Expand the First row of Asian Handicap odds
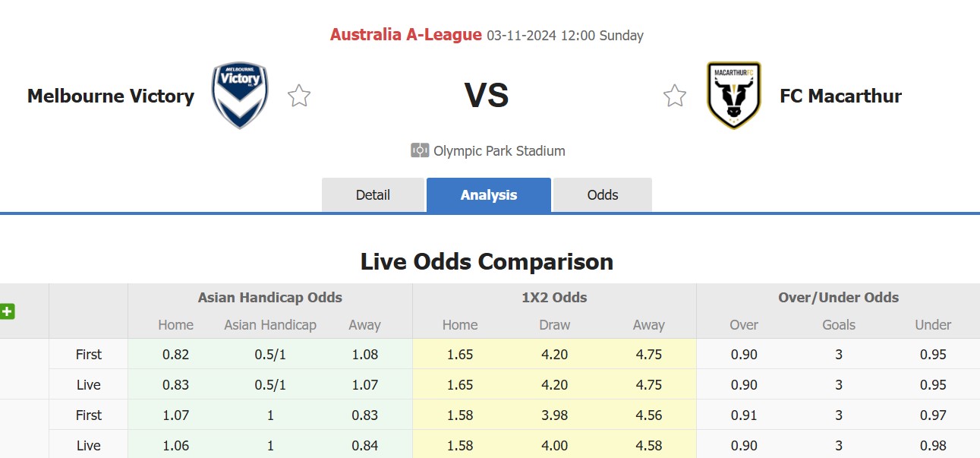This screenshot has width=980, height=458. pyautogui.click(x=88, y=354)
